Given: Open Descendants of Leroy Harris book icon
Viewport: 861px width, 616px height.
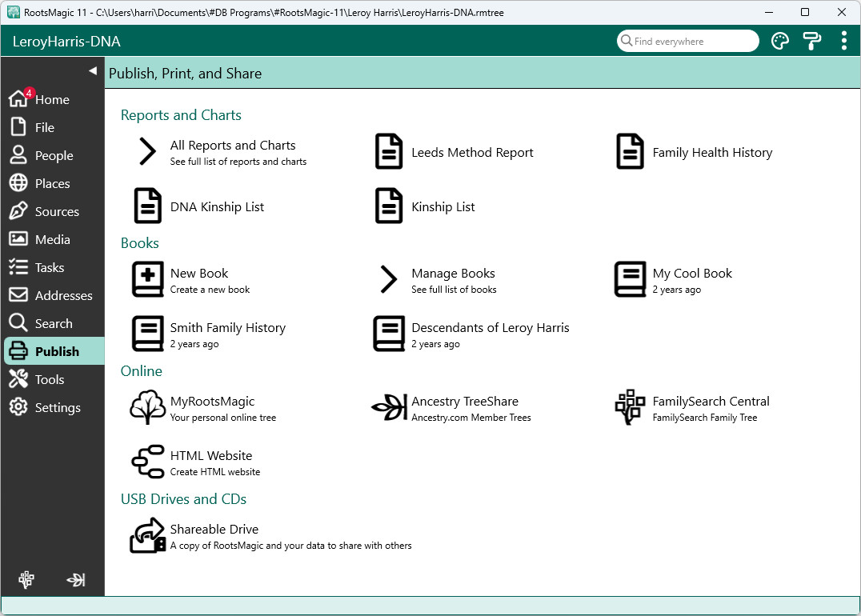Looking at the screenshot, I should [389, 334].
